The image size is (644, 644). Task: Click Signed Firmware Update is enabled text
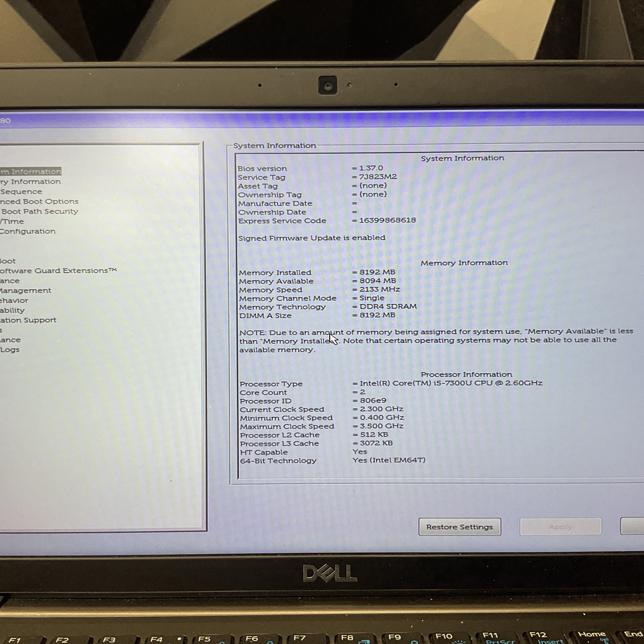[x=312, y=238]
